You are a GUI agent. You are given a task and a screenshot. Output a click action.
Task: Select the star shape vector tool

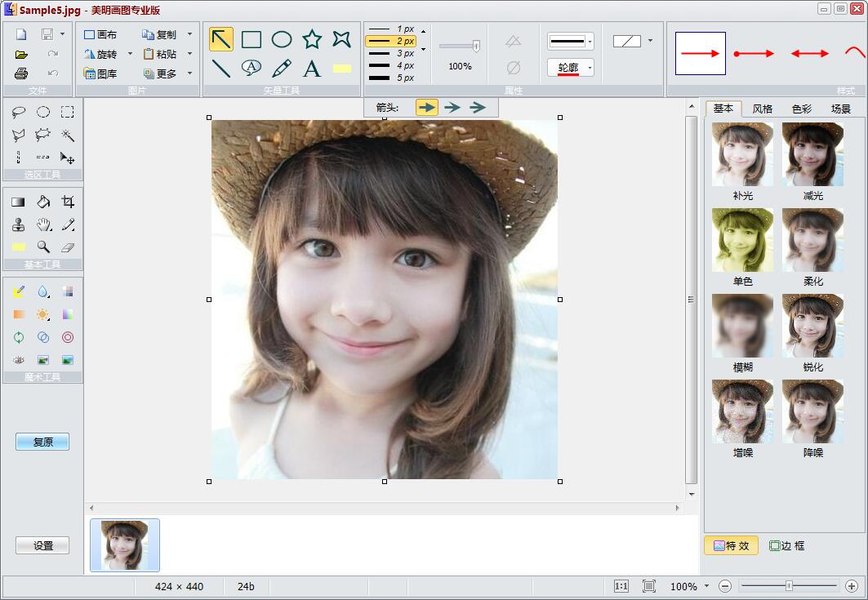point(312,39)
